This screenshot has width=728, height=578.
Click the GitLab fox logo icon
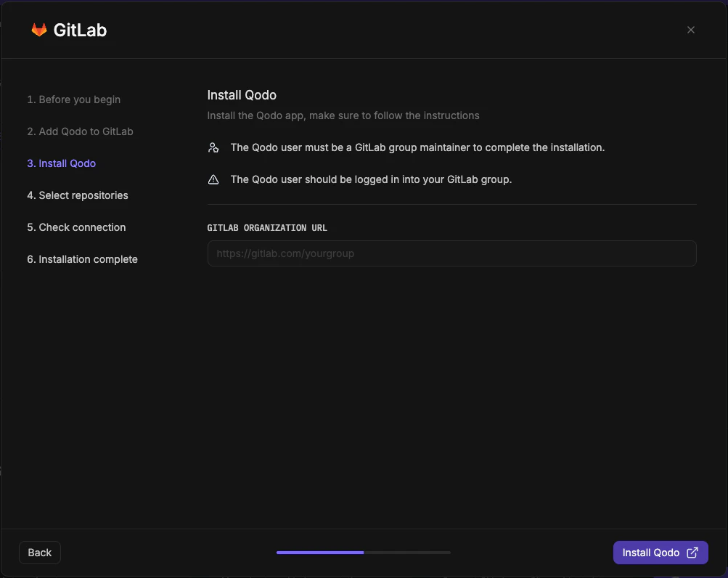point(39,30)
